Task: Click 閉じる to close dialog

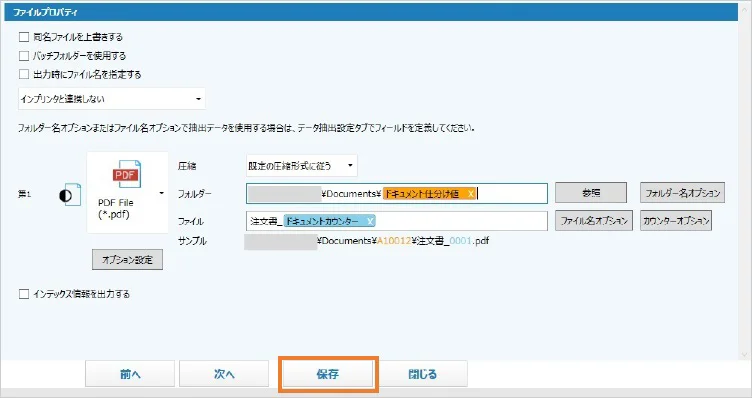Action: pos(423,374)
